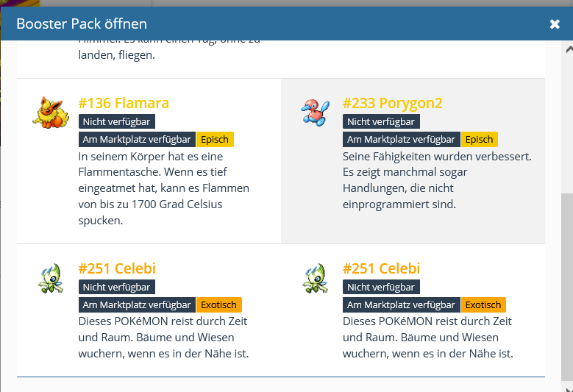Image resolution: width=573 pixels, height=392 pixels.
Task: Close the Booster Pack öffnen dialog
Action: click(x=555, y=24)
